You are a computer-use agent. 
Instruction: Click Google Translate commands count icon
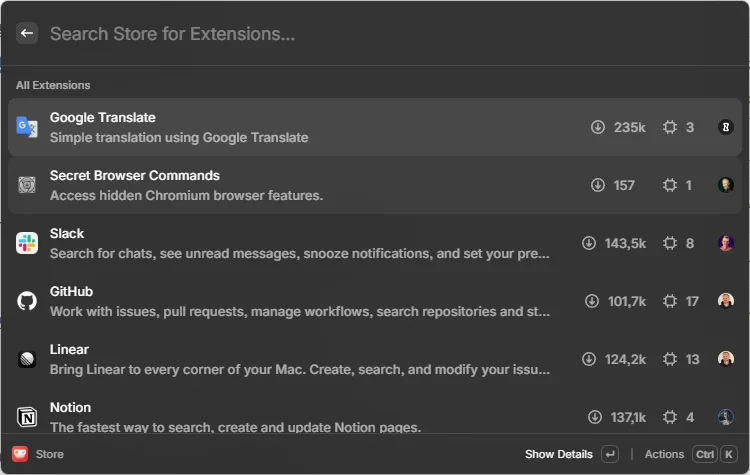670,127
